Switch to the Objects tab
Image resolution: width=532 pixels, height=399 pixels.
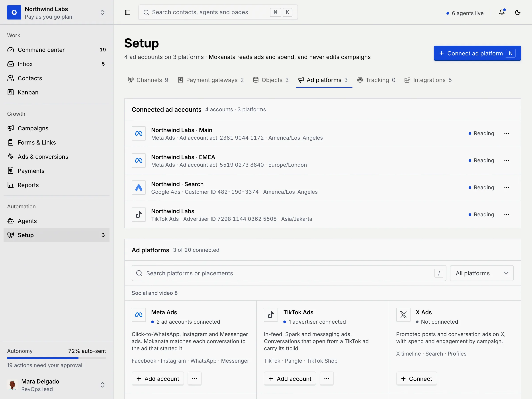(271, 80)
